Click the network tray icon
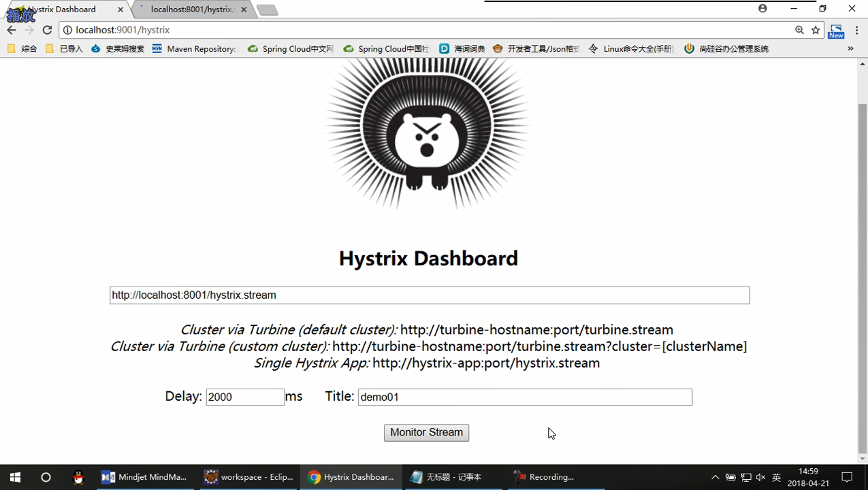The image size is (868, 490). (x=746, y=477)
